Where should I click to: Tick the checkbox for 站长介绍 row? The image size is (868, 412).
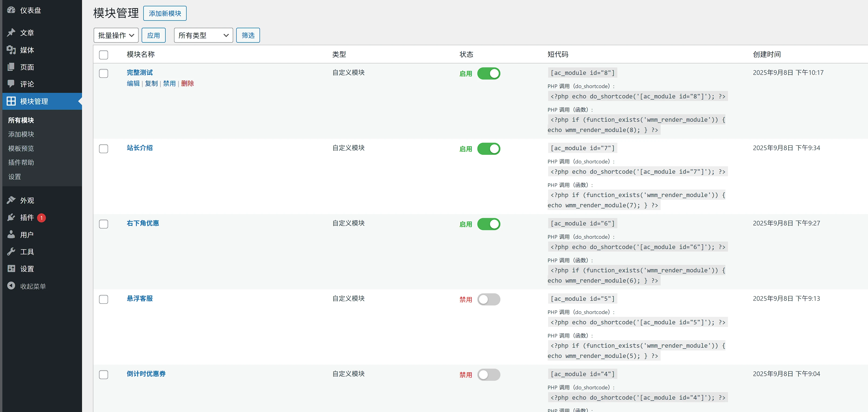pyautogui.click(x=103, y=149)
